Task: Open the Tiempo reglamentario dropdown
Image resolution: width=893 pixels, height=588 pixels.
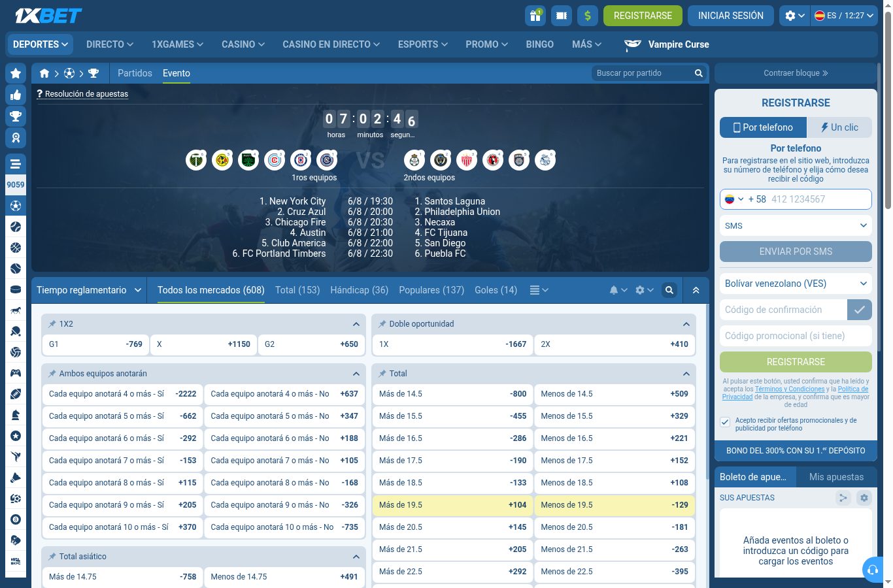Action: (89, 290)
